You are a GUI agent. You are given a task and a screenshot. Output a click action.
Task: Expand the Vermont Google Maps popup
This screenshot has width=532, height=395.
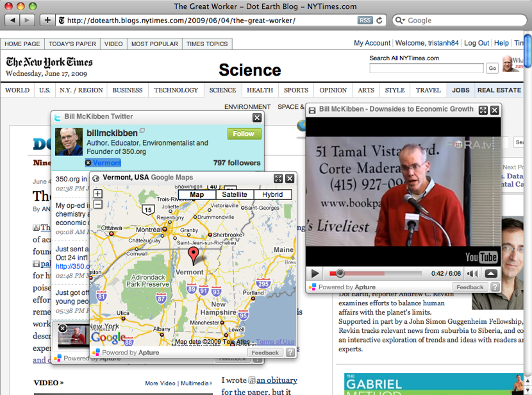tap(278, 178)
